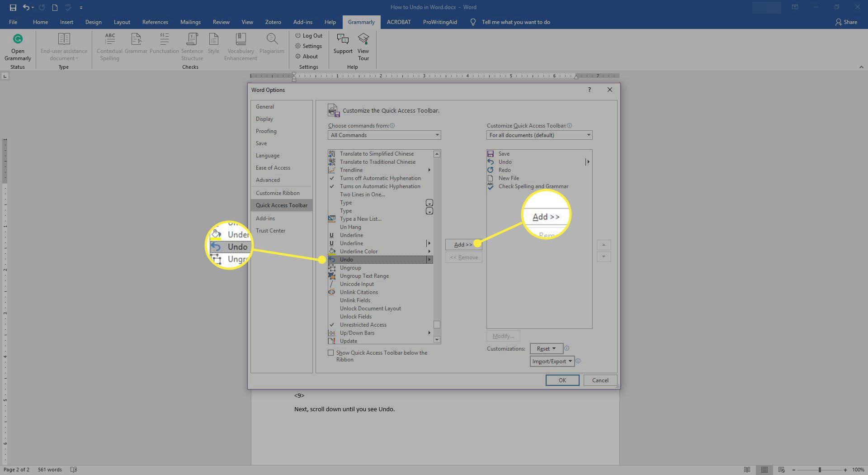
Task: Click OK in Word Options
Action: point(562,380)
